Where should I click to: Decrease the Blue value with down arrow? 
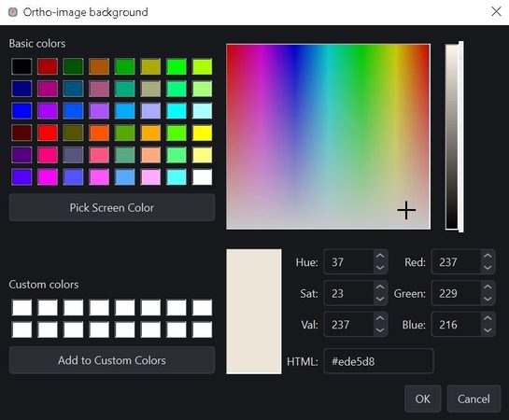[488, 330]
